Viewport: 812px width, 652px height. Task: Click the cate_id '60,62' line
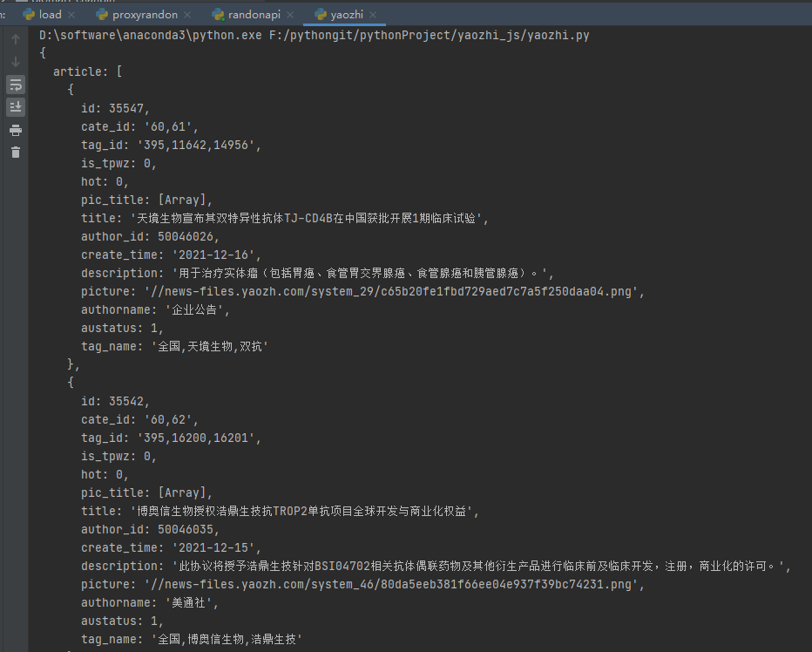click(x=139, y=419)
